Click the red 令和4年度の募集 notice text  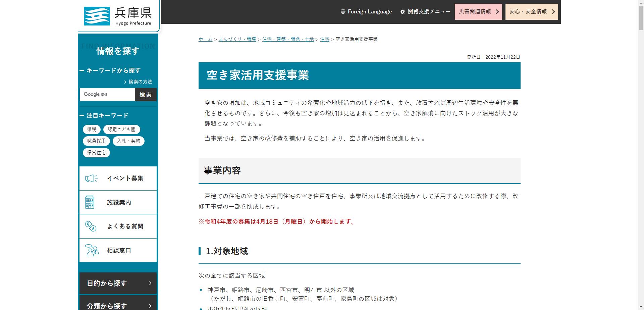tap(277, 222)
